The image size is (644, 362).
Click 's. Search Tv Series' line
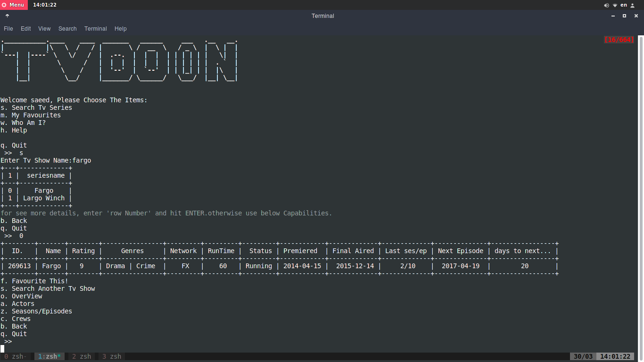[x=36, y=108]
